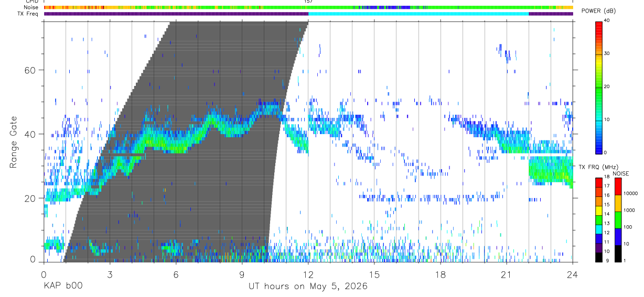This screenshot has width=644, height=297.
Task: Click the "16" tick on TX FRQ legend
Action: (607, 196)
